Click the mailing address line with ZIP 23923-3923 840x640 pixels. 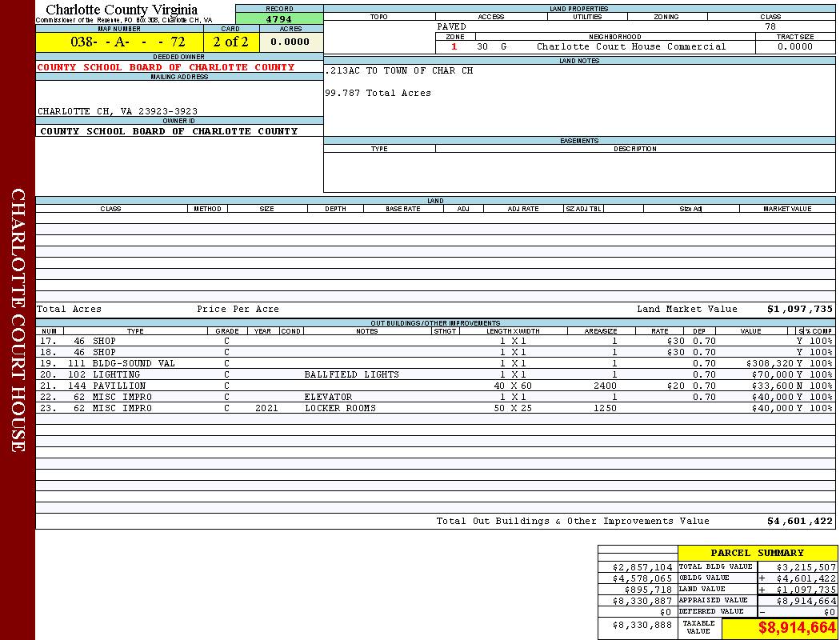(118, 111)
